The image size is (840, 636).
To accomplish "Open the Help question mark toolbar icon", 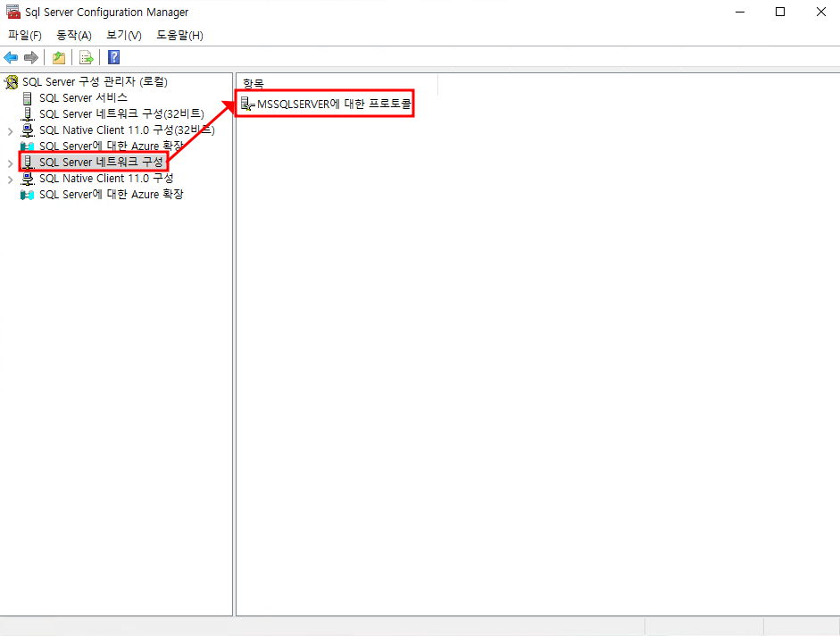I will (x=113, y=57).
